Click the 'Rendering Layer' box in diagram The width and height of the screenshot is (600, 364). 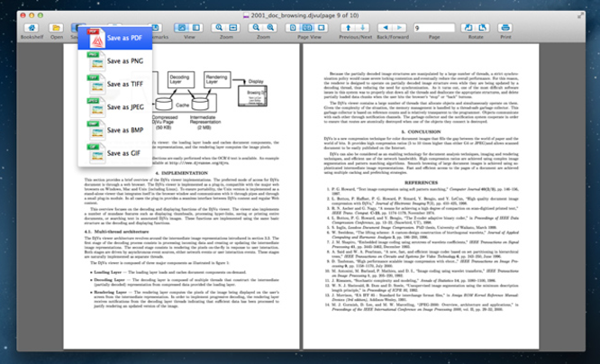click(217, 79)
